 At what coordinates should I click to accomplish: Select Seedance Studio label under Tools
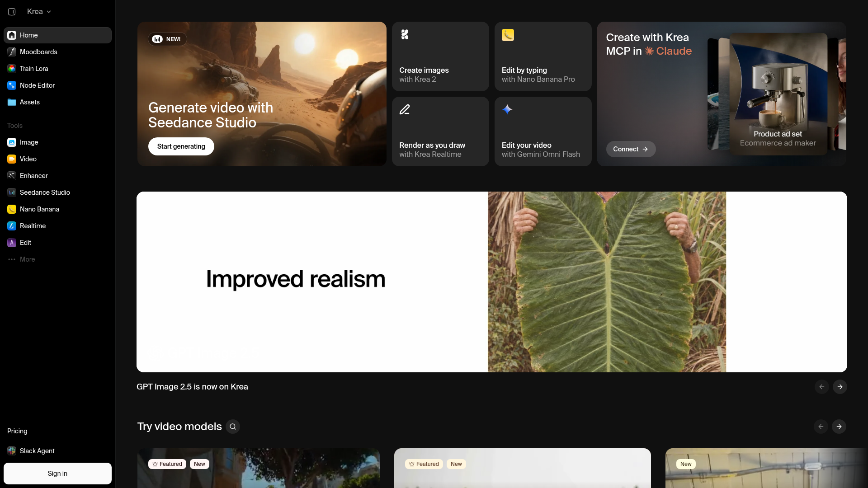tap(45, 192)
